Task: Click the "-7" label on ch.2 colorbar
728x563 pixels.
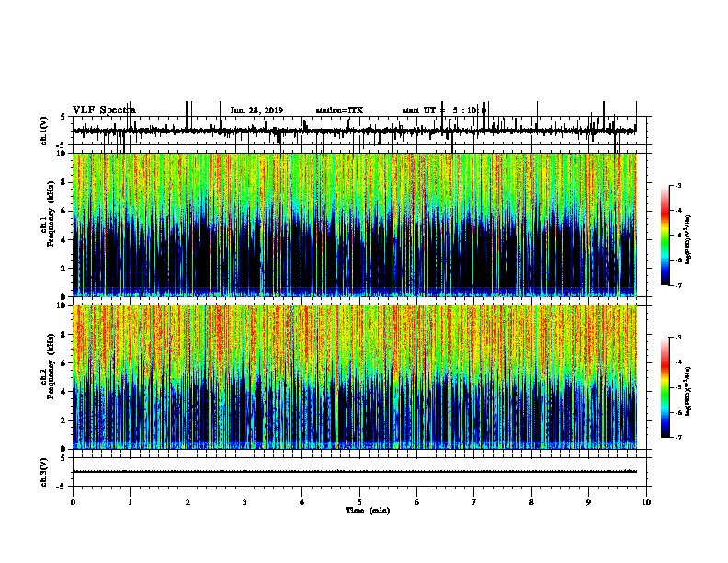Action: click(677, 437)
